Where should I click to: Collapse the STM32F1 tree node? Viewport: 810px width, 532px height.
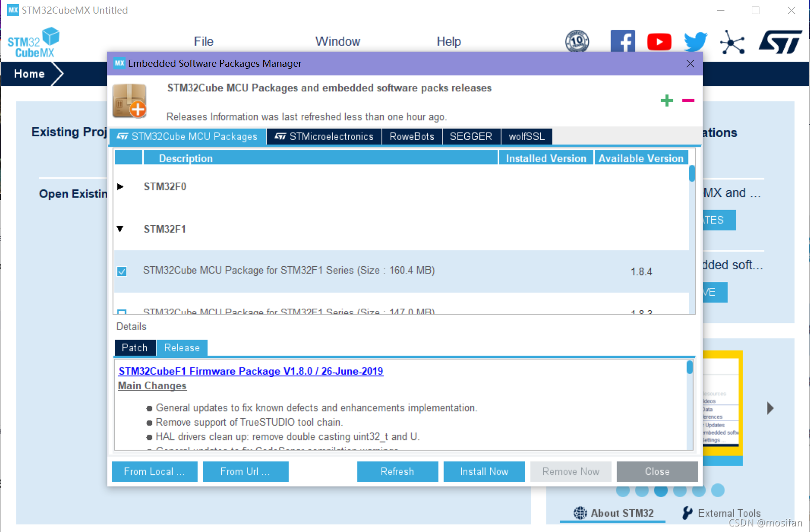[x=120, y=229]
